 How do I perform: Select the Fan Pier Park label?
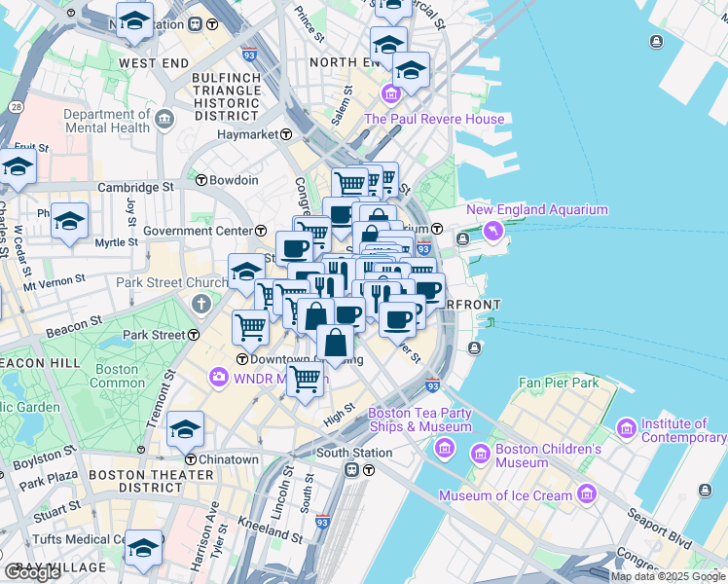(559, 383)
